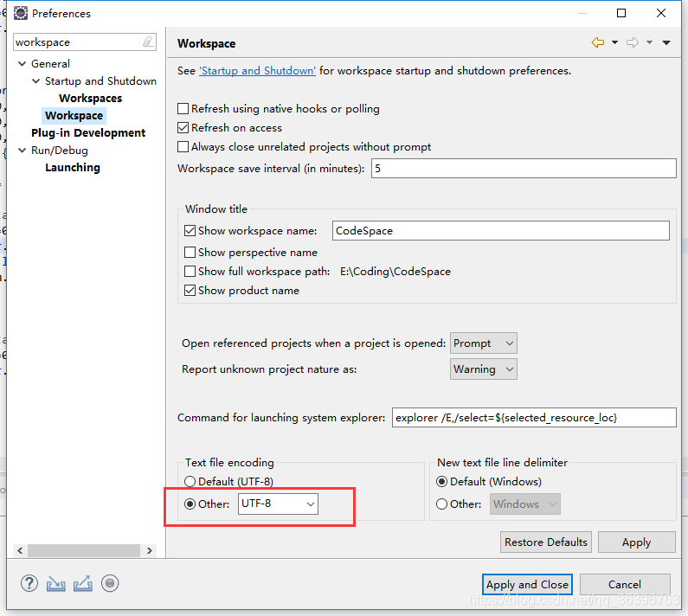The width and height of the screenshot is (688, 616).
Task: Open the Warning project nature dropdown
Action: pos(484,369)
